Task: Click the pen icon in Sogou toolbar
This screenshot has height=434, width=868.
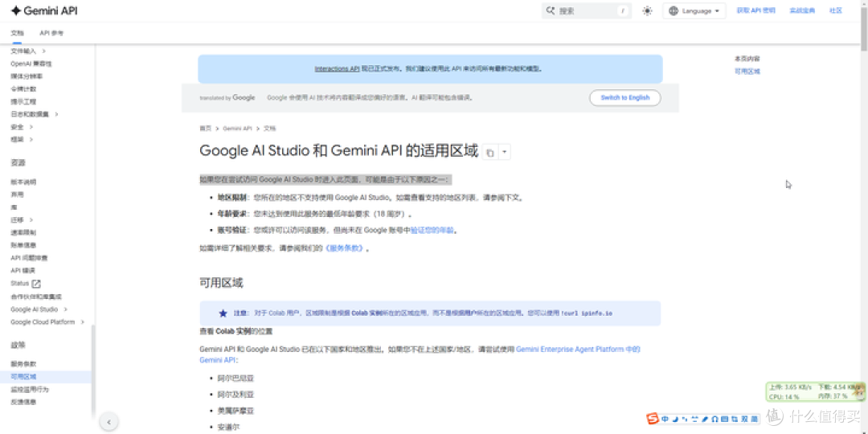Action: coord(705,419)
